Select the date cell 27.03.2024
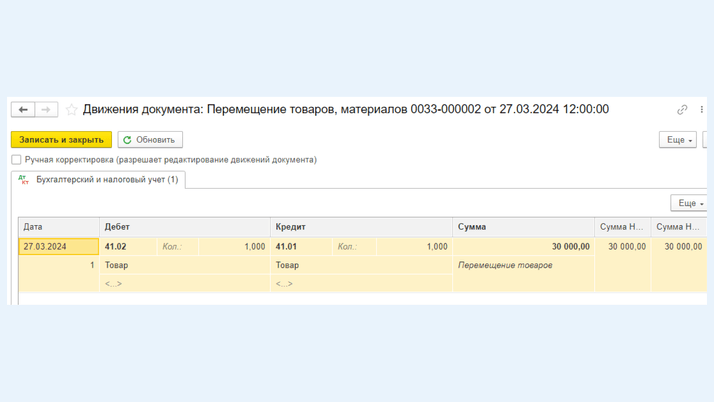Viewport: 714px width, 402px height. pos(59,246)
